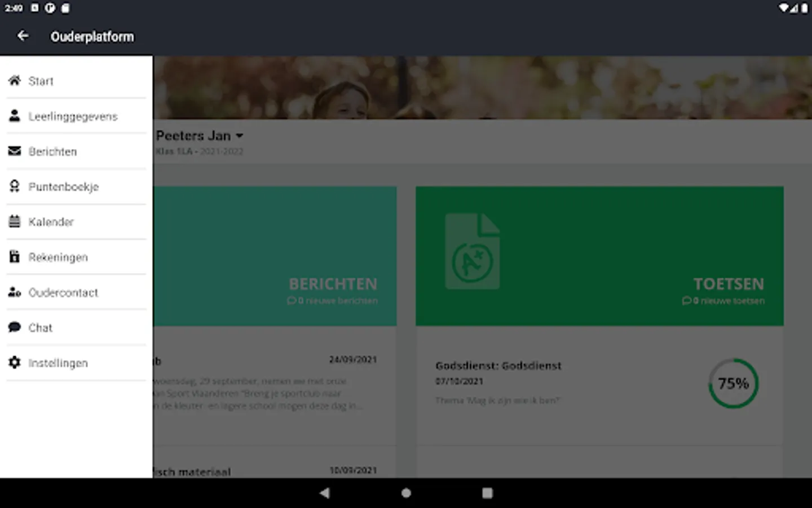Click the header banner photo

pyautogui.click(x=482, y=87)
